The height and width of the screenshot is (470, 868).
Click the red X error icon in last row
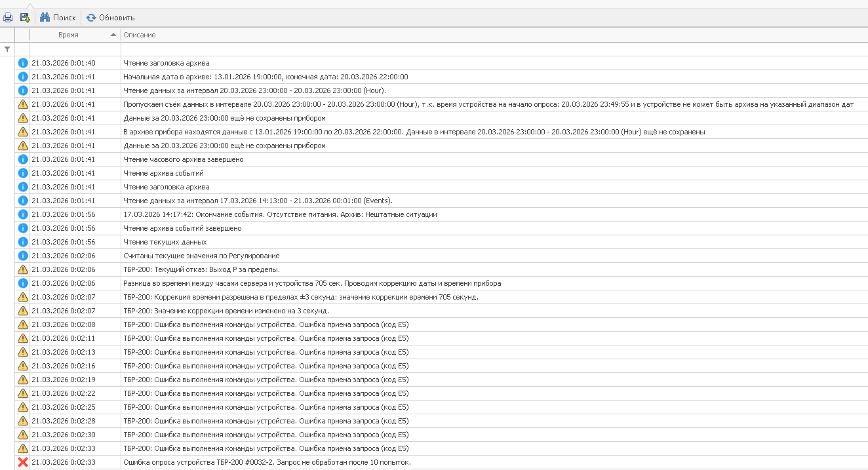23,462
